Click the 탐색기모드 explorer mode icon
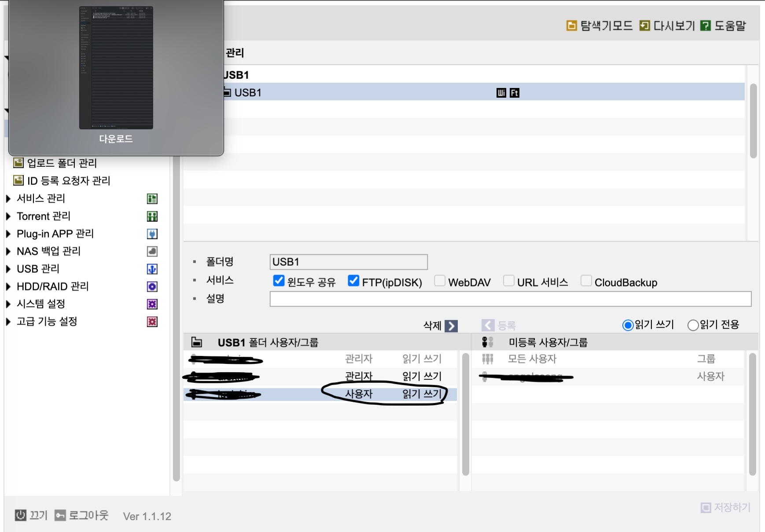Image resolution: width=765 pixels, height=532 pixels. click(x=571, y=26)
